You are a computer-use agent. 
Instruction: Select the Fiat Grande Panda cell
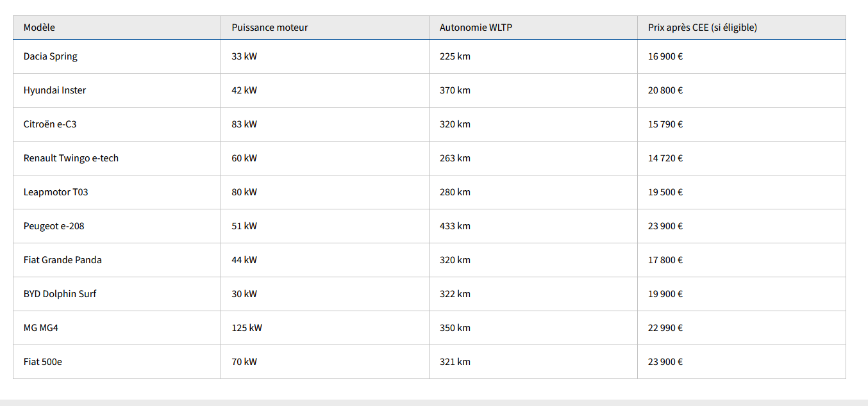[63, 260]
